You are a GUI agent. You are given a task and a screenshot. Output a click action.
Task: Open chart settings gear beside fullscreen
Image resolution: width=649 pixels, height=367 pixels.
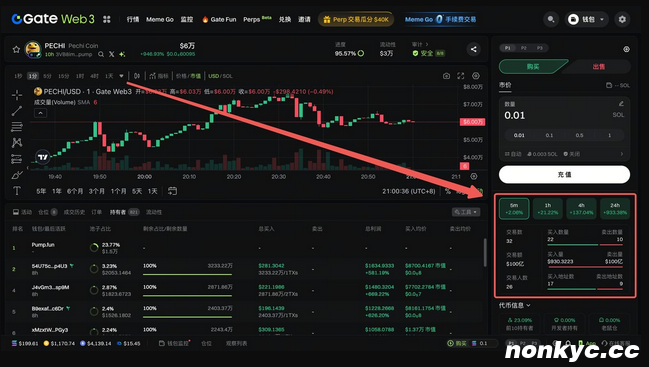click(476, 76)
